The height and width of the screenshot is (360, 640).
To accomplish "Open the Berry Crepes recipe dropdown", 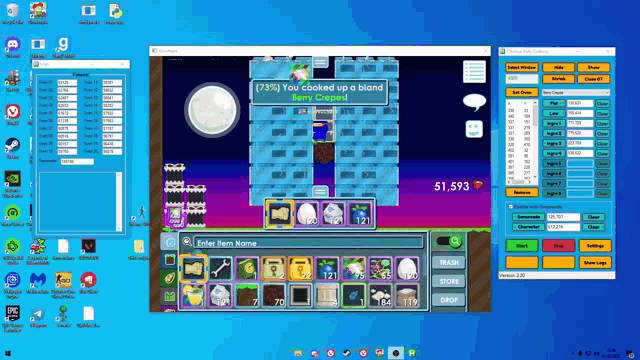I will tap(576, 93).
